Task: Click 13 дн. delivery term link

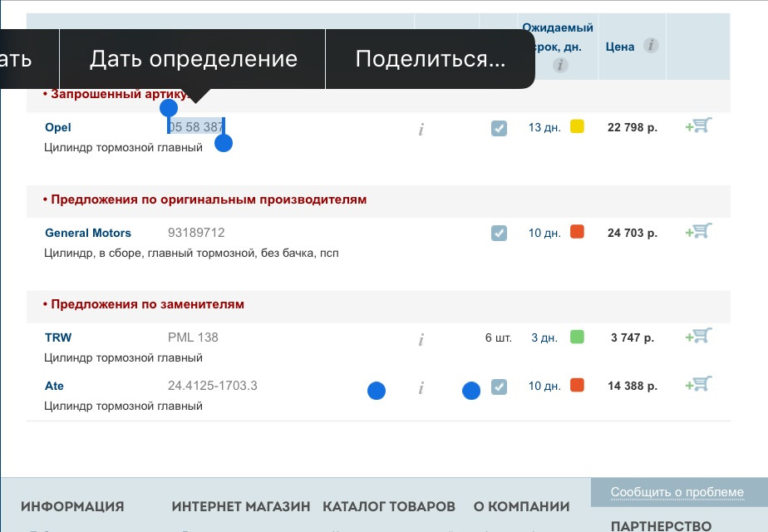Action: coord(544,127)
